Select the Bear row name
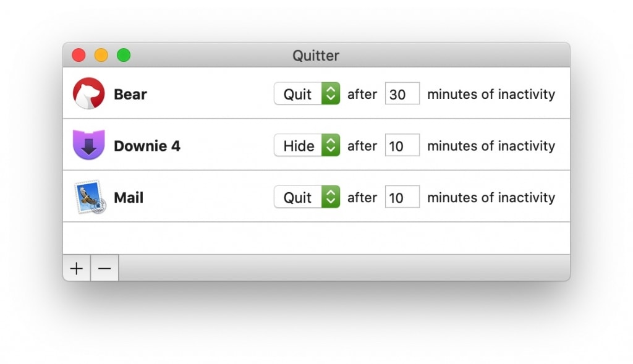 130,94
